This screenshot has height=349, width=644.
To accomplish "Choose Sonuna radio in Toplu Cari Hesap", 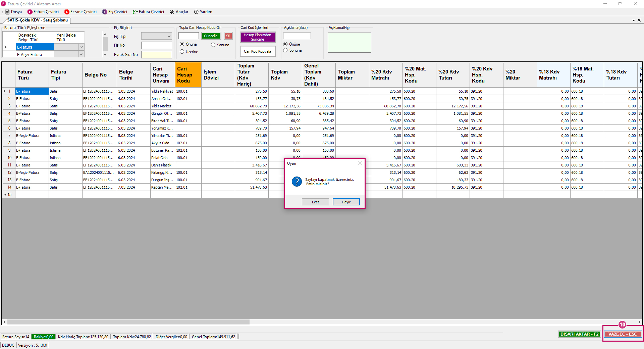I will point(213,45).
